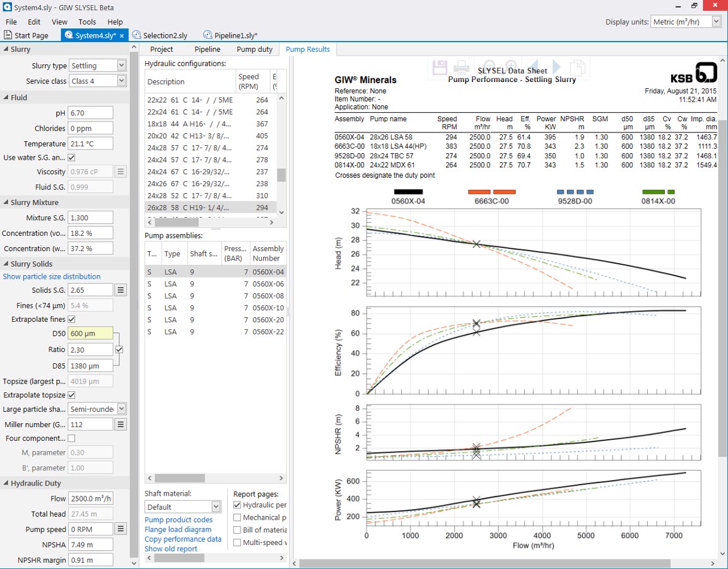Click the NPSHA input field
Screen dimensions: 728x569
pos(90,544)
